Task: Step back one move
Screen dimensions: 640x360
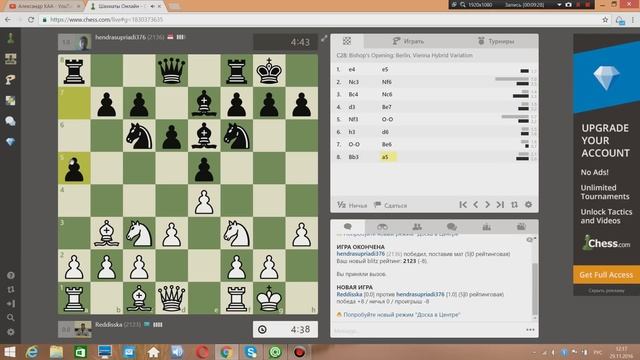Action: (476, 204)
